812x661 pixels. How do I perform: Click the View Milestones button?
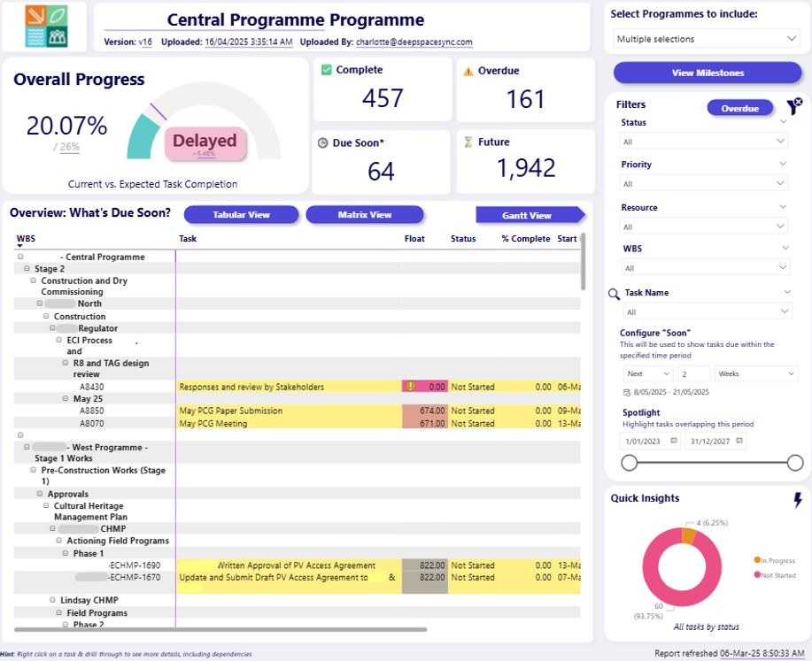point(708,73)
